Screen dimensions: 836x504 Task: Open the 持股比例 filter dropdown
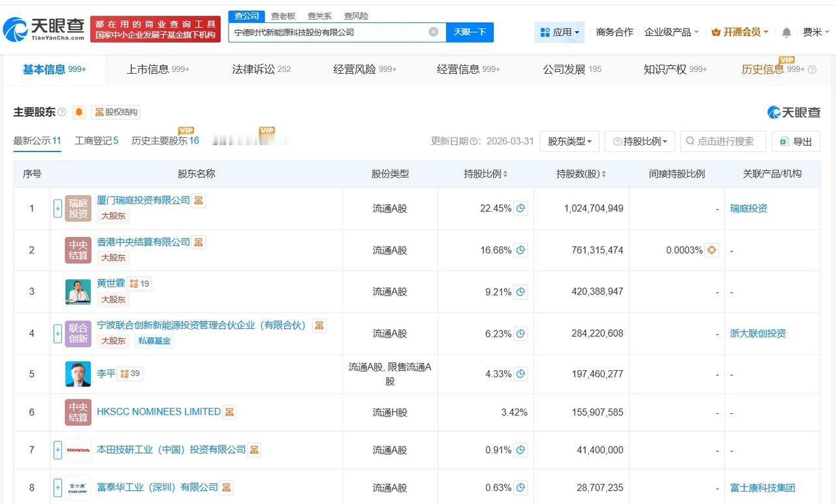pos(639,141)
